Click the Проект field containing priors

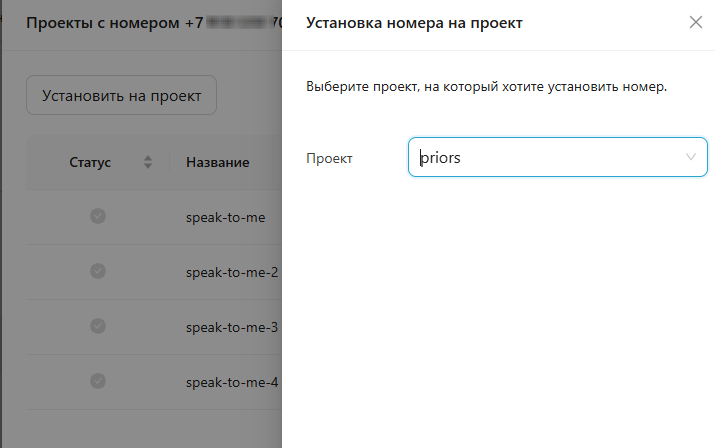click(540, 158)
